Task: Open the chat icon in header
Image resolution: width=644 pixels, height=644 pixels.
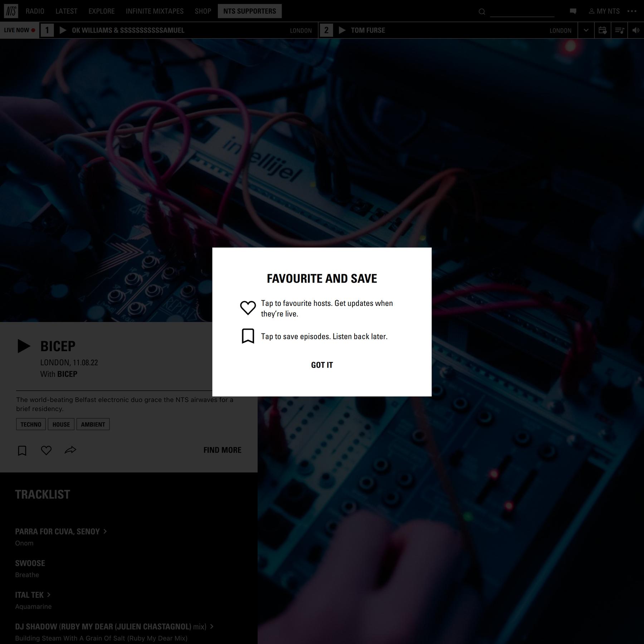Action: click(x=573, y=11)
